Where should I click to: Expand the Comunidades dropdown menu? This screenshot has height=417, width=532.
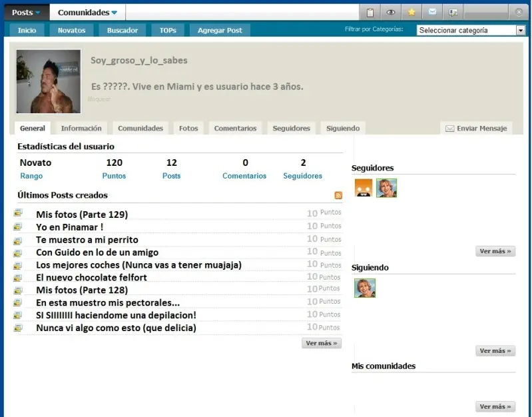87,13
